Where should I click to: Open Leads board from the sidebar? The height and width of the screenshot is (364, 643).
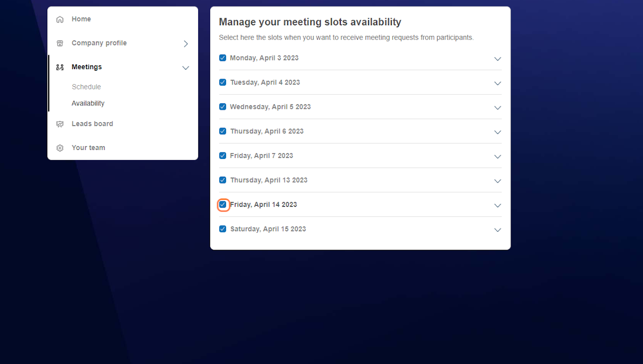pyautogui.click(x=92, y=124)
